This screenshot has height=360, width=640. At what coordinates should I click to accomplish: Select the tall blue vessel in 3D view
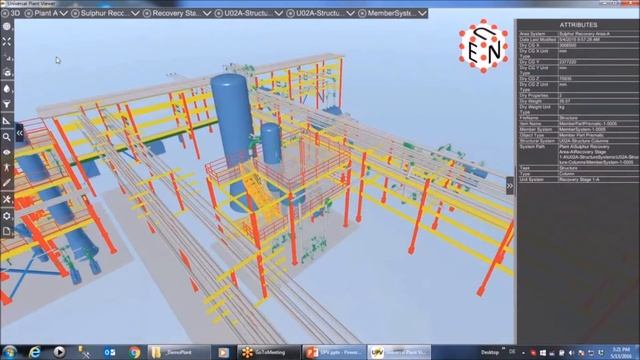232,118
